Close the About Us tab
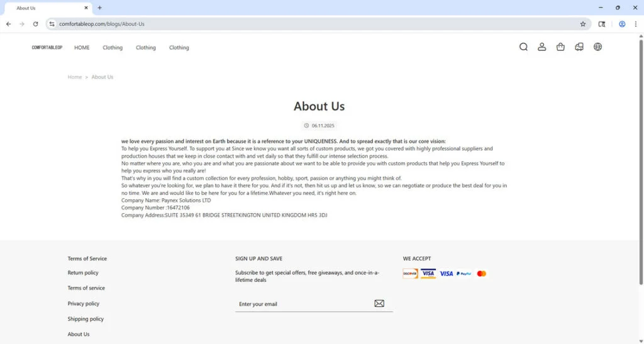644x344 pixels. point(86,8)
